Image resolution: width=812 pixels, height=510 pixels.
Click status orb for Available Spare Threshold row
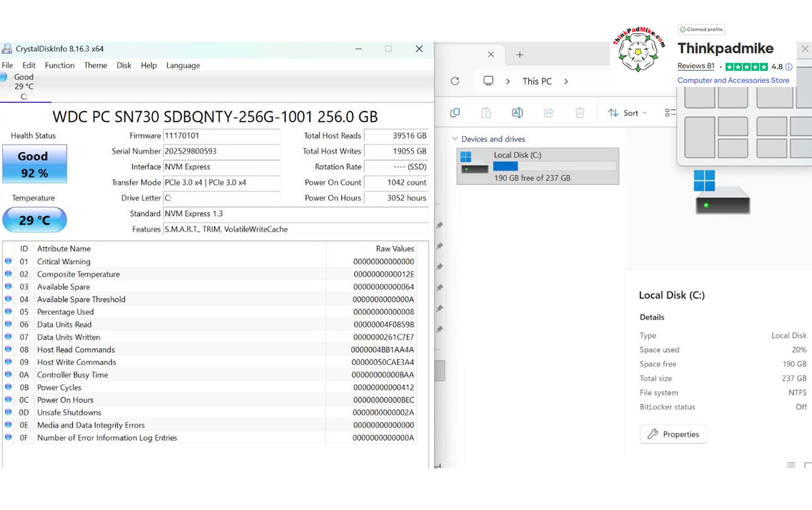(x=8, y=299)
